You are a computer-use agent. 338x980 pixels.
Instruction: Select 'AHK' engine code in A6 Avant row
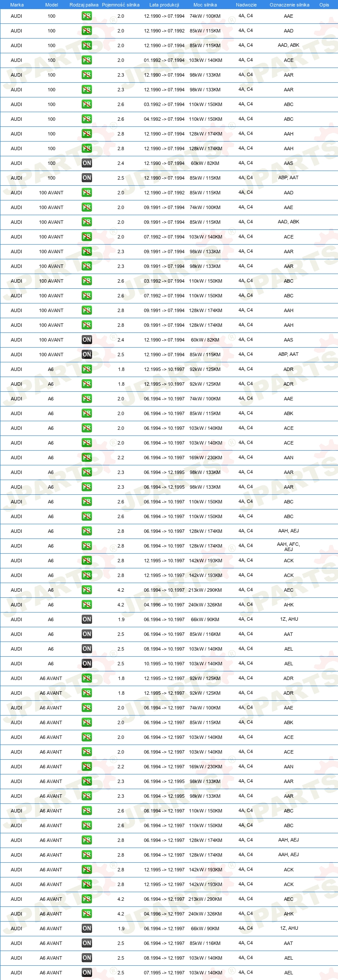coord(289,914)
